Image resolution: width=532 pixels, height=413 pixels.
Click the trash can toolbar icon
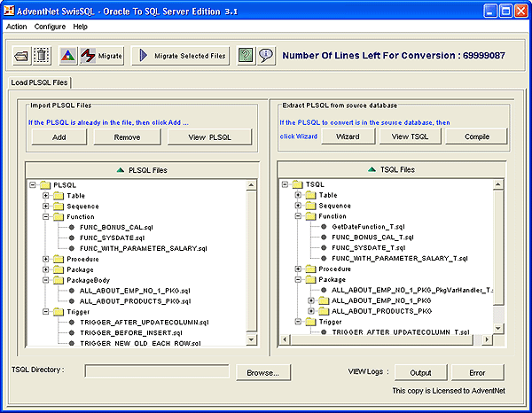pyautogui.click(x=42, y=56)
